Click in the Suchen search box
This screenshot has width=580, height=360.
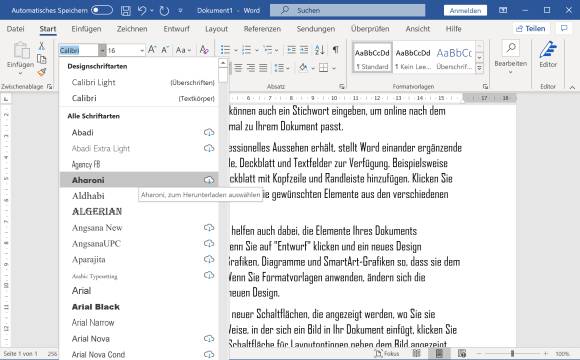[348, 10]
